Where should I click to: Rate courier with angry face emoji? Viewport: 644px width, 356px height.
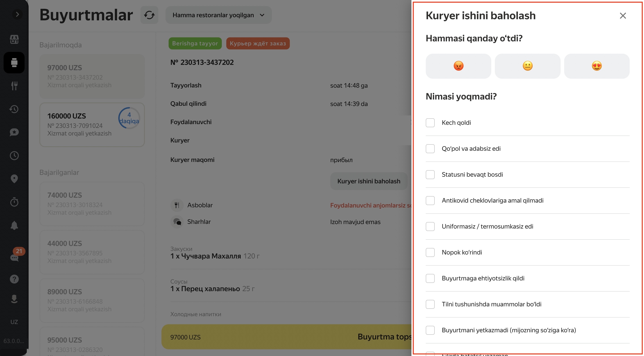click(x=458, y=66)
